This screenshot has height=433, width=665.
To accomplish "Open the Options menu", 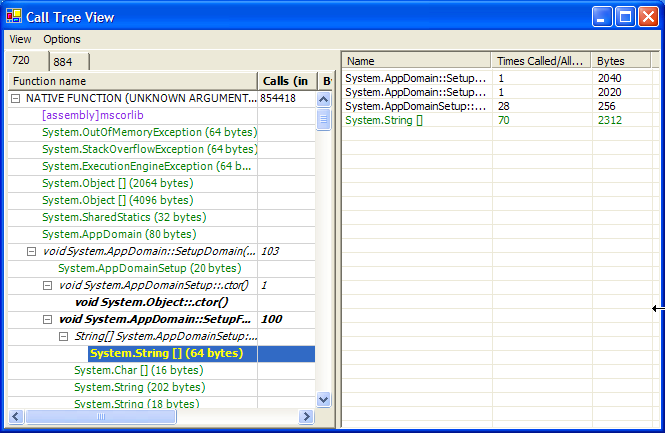I will pyautogui.click(x=62, y=39).
